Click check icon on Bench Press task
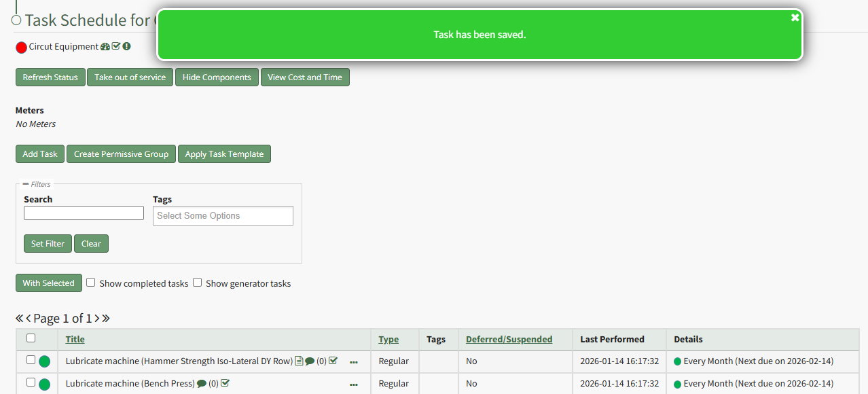 point(225,384)
